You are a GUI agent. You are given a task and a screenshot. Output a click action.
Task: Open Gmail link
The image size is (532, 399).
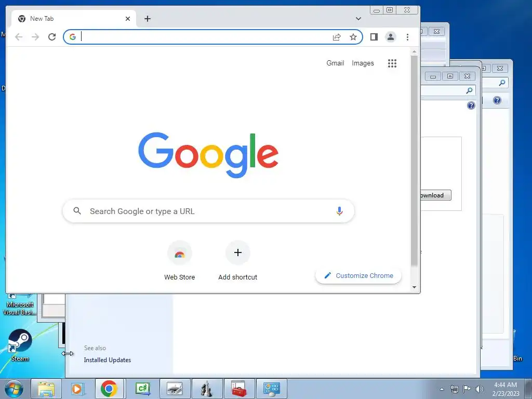click(x=335, y=63)
